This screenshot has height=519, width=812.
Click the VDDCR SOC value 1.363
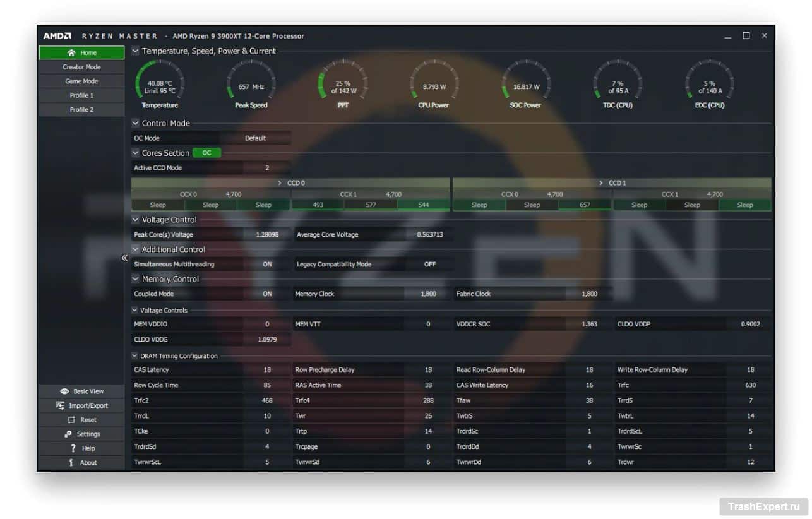click(590, 324)
